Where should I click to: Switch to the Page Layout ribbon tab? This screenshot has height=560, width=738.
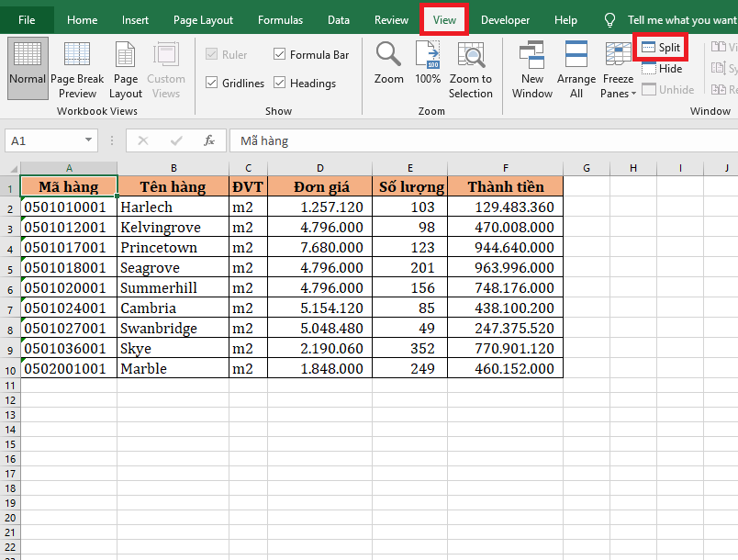pyautogui.click(x=203, y=20)
